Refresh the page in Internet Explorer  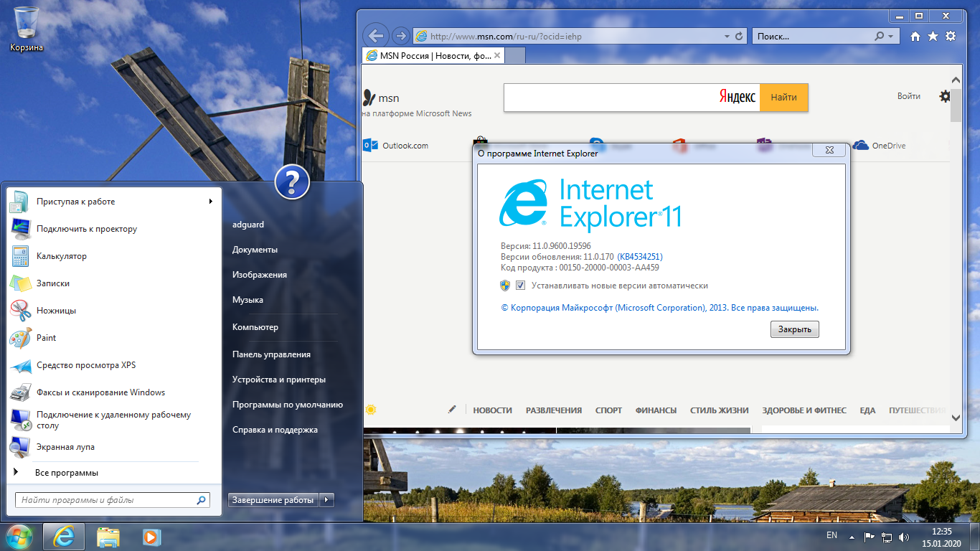[739, 36]
